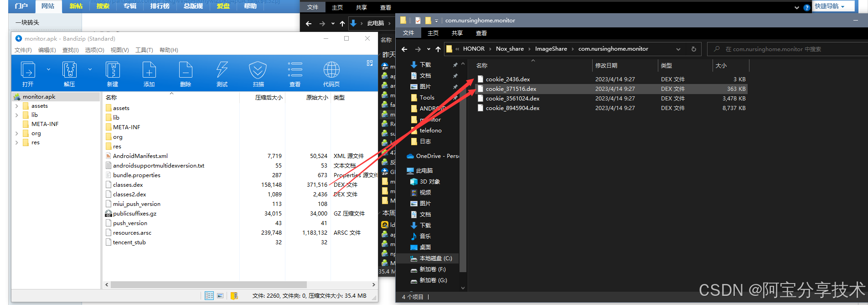Select the image preview icon in Bandizip status bar
The width and height of the screenshot is (868, 305).
tap(220, 295)
